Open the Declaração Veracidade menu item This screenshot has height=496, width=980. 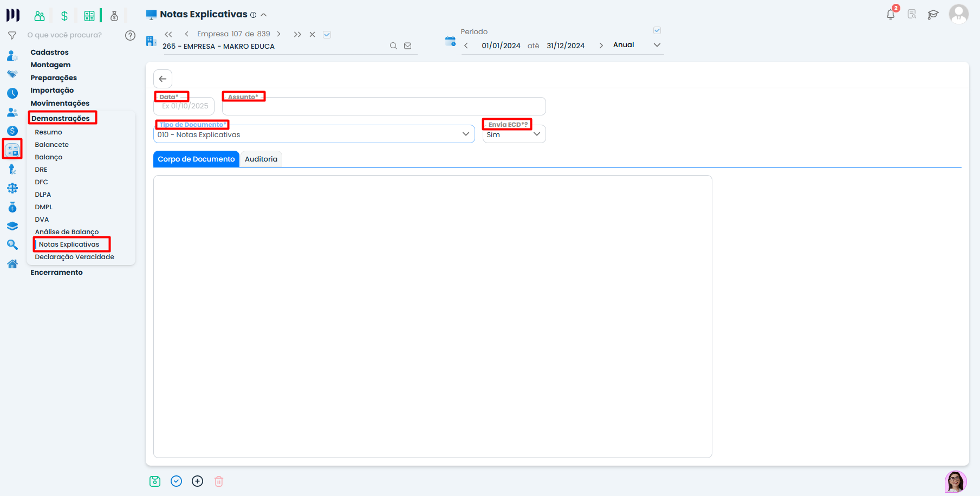tap(75, 257)
